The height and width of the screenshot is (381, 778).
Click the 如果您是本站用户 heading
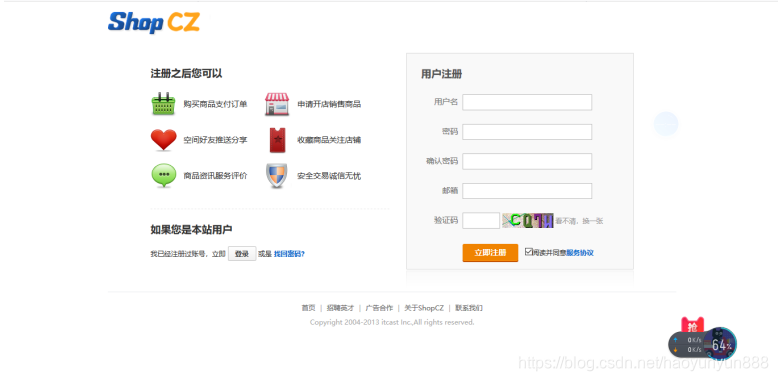191,230
